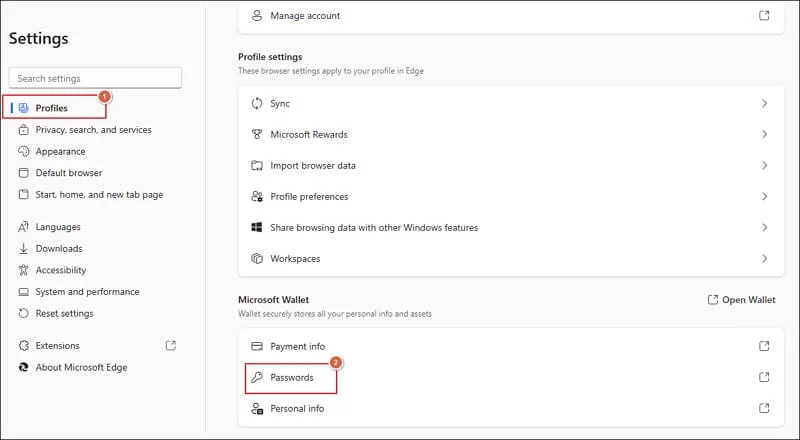Open the Workspaces row
The image size is (800, 440).
pos(511,259)
